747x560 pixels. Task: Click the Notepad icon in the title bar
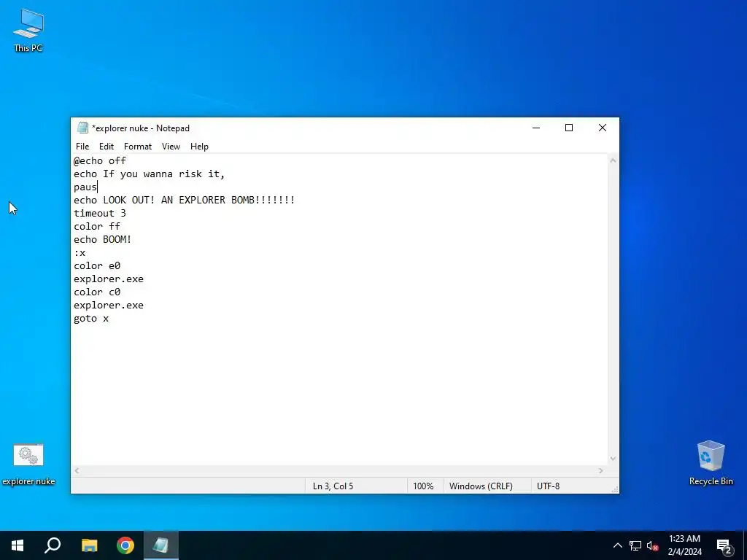82,128
